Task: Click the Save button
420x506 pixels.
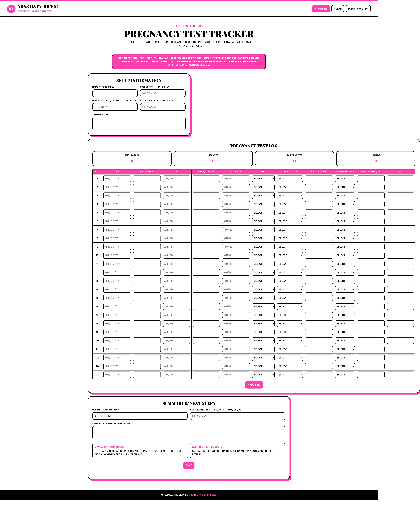Action: click(x=189, y=465)
